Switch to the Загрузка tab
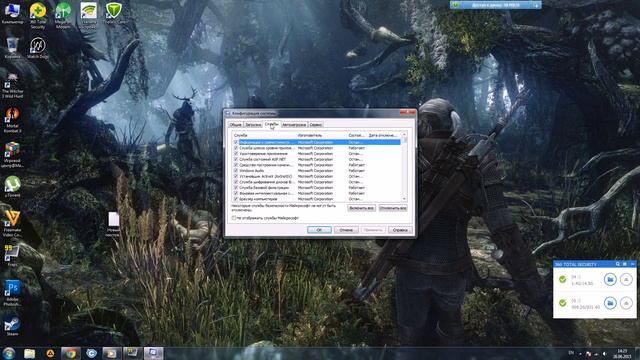640x360 pixels. pos(253,124)
